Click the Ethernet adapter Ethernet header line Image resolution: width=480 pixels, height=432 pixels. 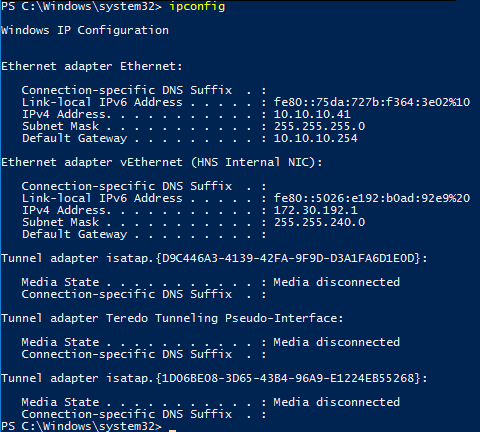[92, 66]
